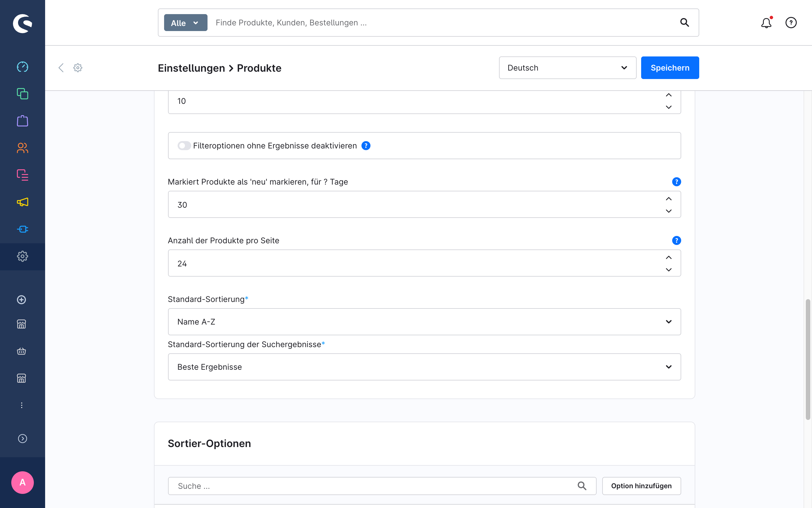The image size is (812, 508).
Task: Click Option hinzufügen button
Action: [641, 486]
